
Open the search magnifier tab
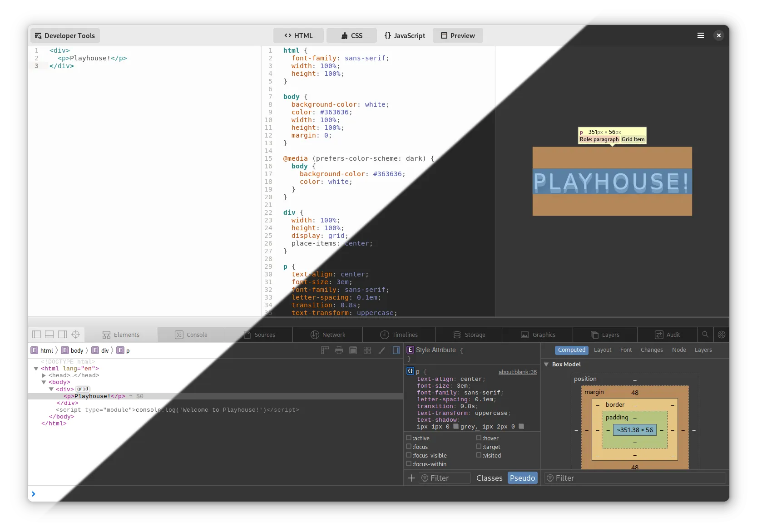[705, 335]
